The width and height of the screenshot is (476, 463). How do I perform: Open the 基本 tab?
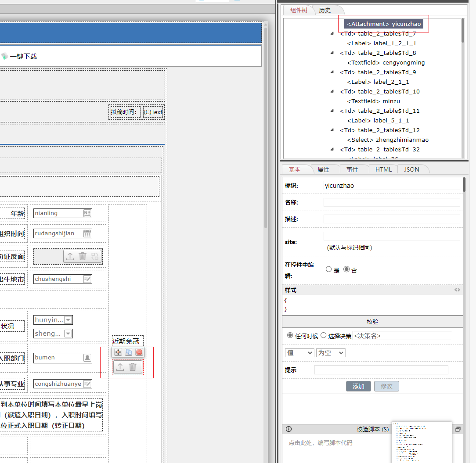click(x=294, y=169)
